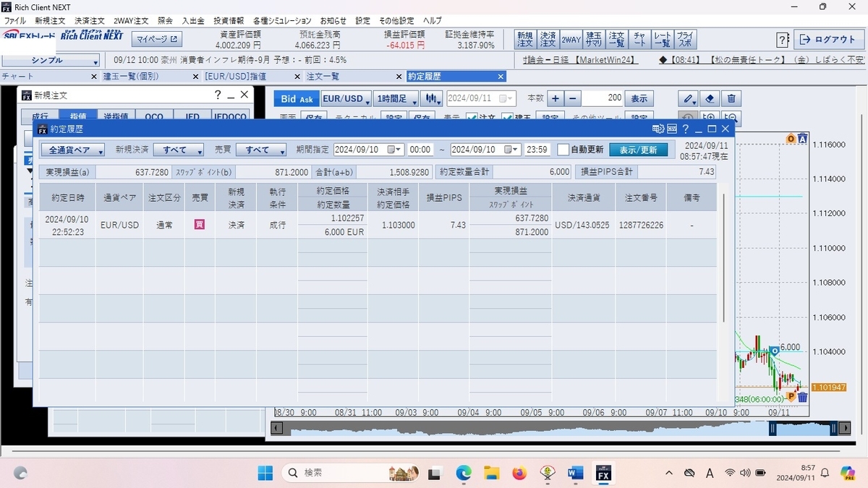Open the 全通貨ペア dropdown

[x=72, y=150]
